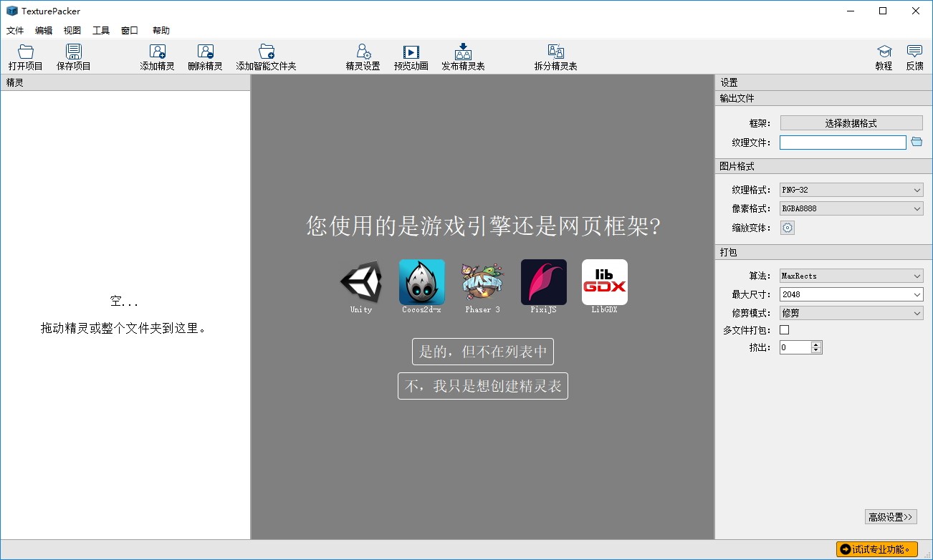Click 精灵 panel header
Viewport: 933px width, 560px height.
[x=125, y=82]
